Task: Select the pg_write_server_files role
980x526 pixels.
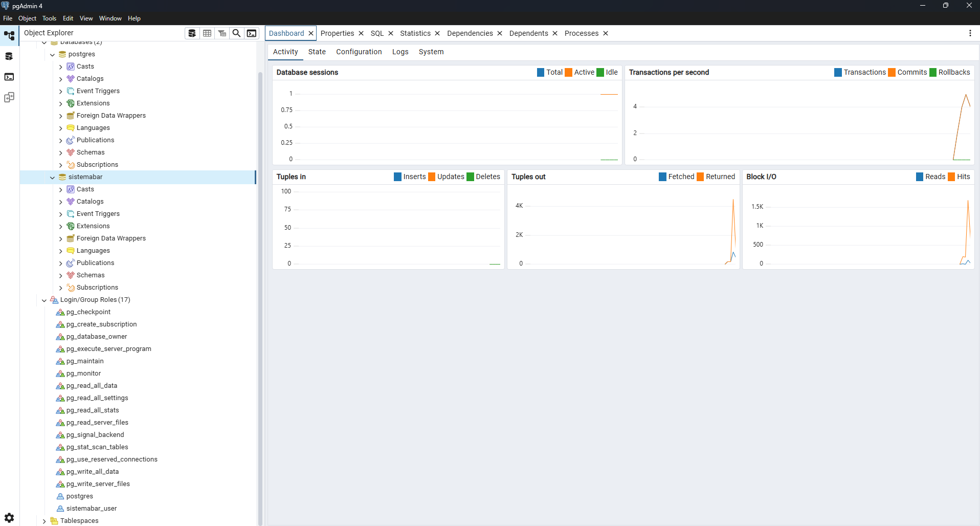Action: [98, 484]
